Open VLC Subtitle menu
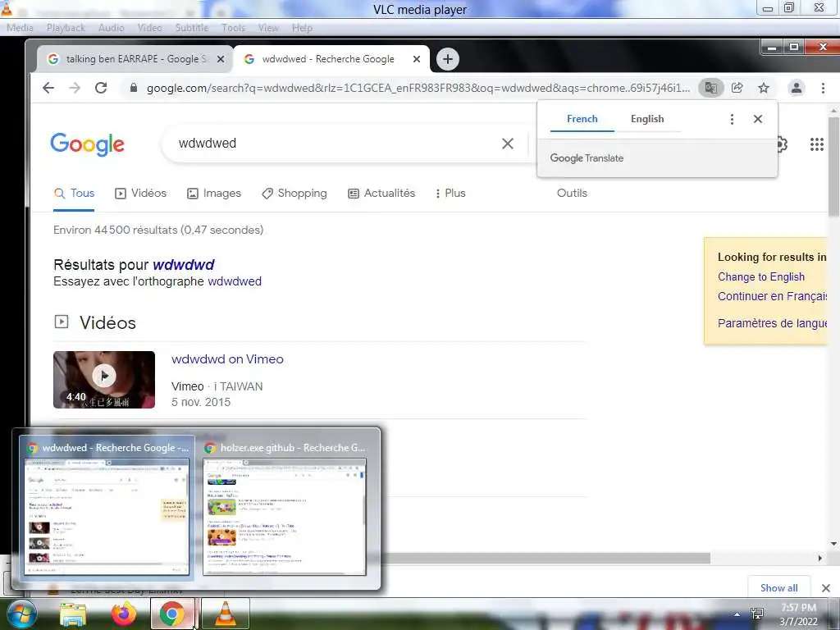This screenshot has height=630, width=840. [192, 28]
